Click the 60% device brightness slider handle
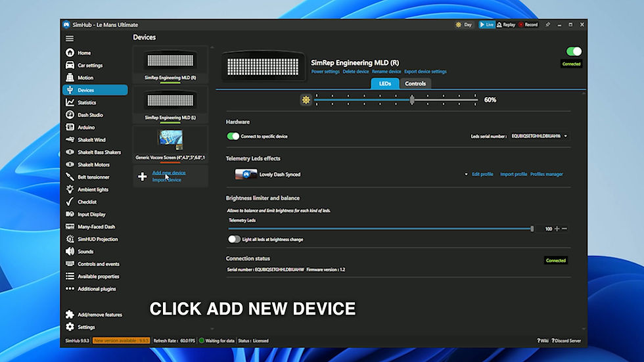644x362 pixels. [x=412, y=100]
